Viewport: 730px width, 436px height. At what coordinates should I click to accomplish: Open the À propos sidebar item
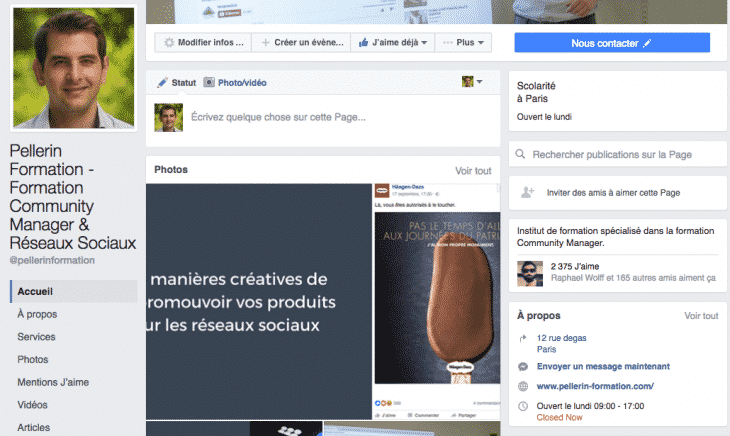pyautogui.click(x=37, y=314)
